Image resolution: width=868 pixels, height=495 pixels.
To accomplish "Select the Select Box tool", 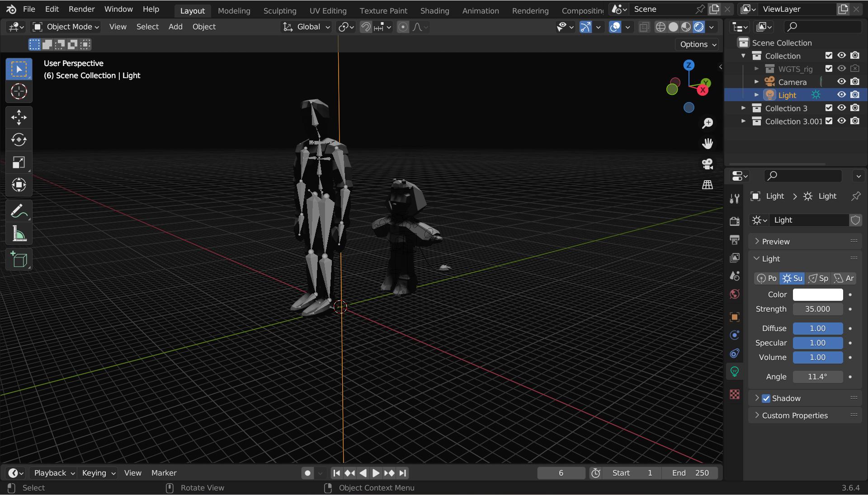I will click(19, 69).
